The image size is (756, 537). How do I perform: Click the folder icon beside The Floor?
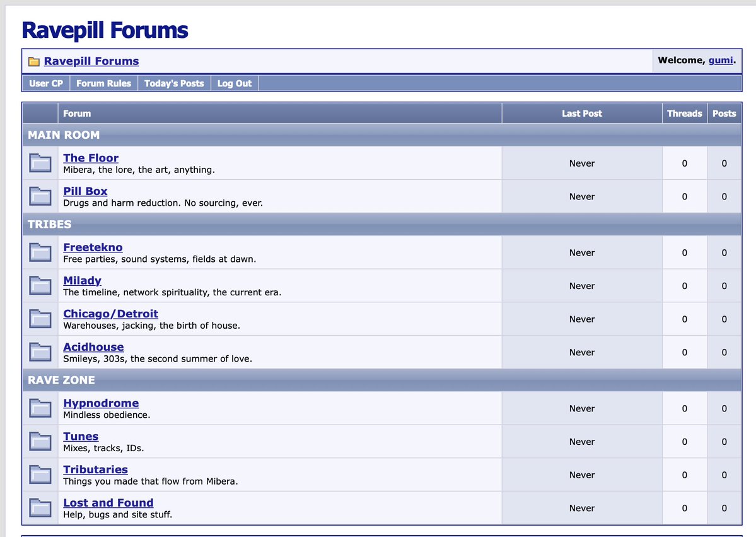tap(40, 163)
